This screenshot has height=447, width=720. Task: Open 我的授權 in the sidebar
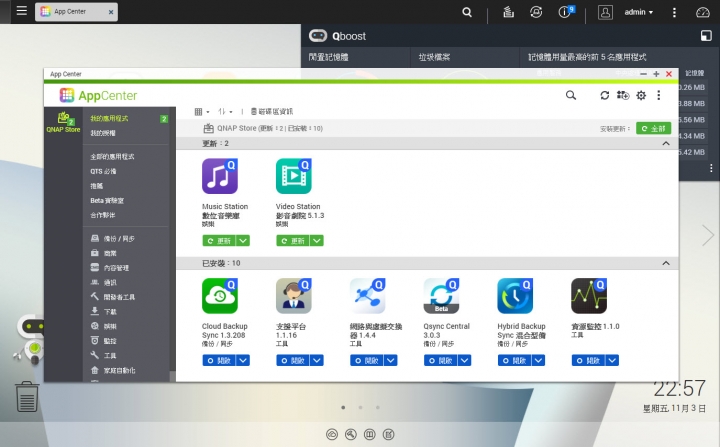tap(103, 133)
